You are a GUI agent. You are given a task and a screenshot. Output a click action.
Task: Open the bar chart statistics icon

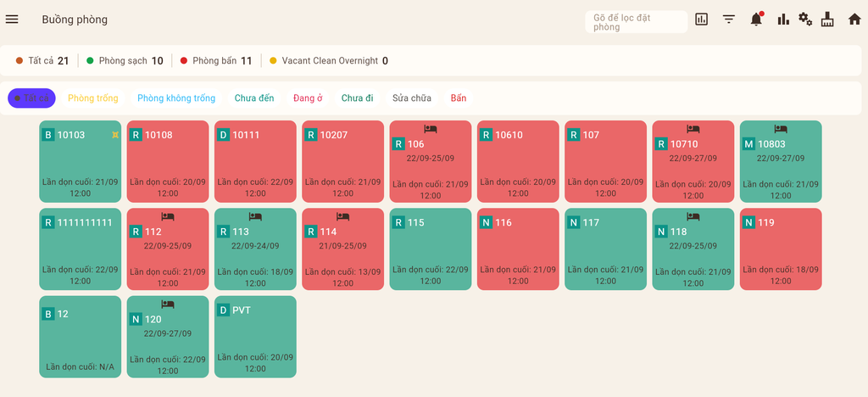pos(783,20)
